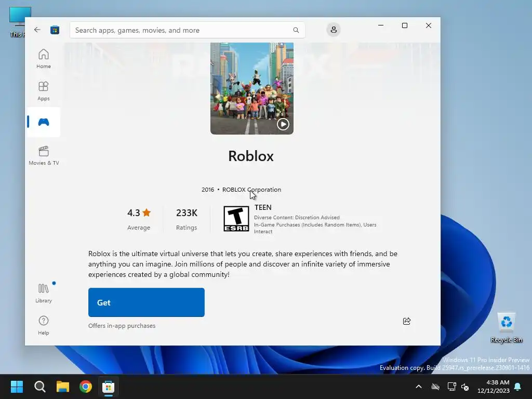Open Home in the sidebar
This screenshot has height=399, width=532.
click(44, 59)
